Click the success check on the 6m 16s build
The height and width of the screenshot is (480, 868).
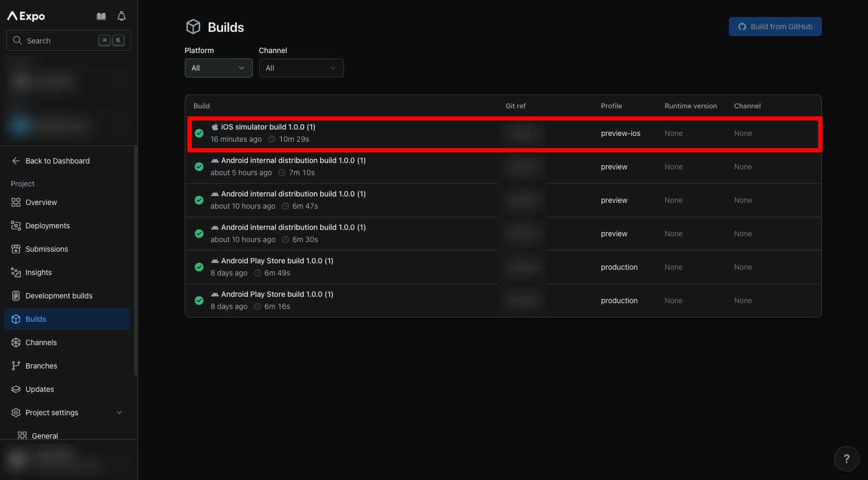[199, 301]
